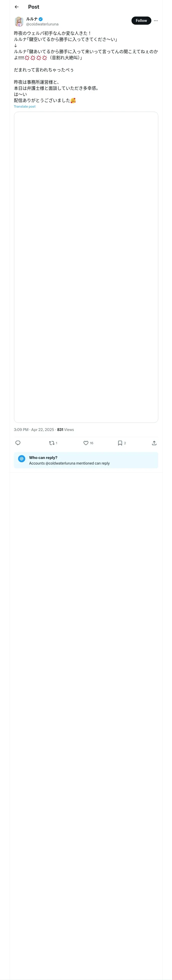Open the "Who can reply?" notice
Image resolution: width=172 pixels, height=980 pixels.
point(43,458)
